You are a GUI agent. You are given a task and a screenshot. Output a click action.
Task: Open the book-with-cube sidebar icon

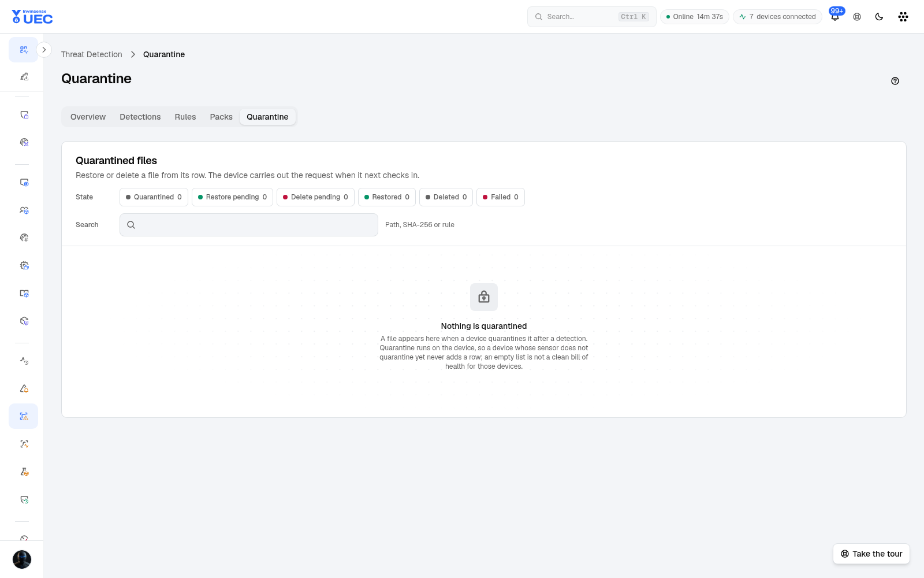[x=24, y=293]
